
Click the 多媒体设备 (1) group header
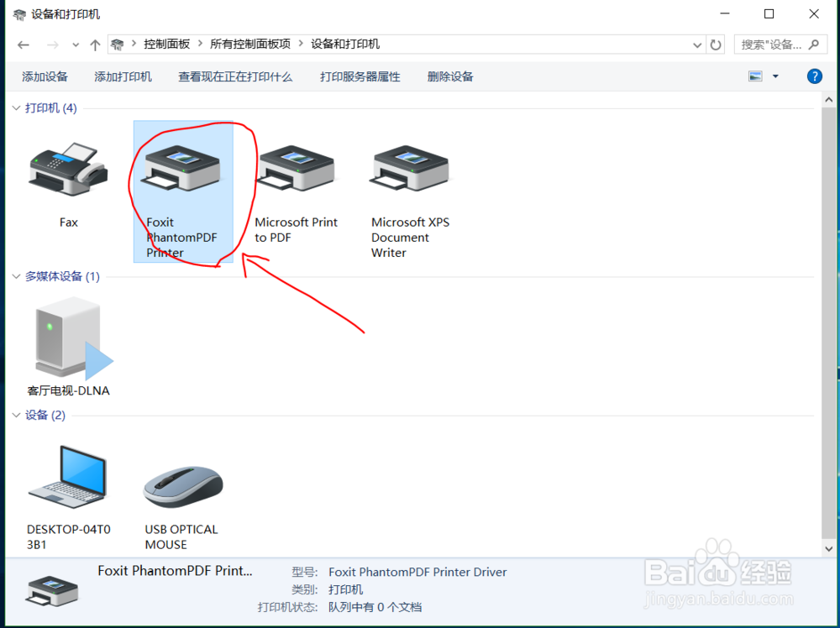pyautogui.click(x=62, y=276)
